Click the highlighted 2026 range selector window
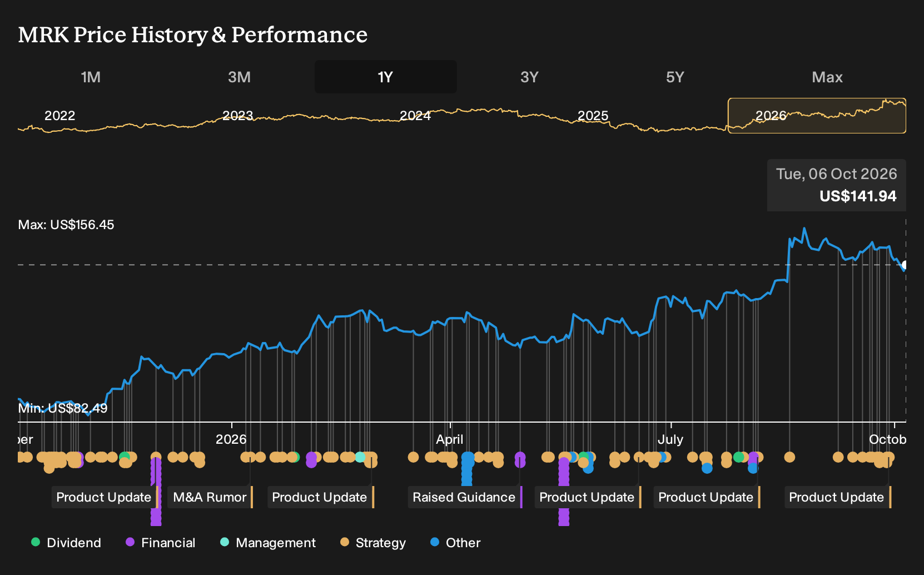Screen dimensions: 924x575 tap(817, 116)
